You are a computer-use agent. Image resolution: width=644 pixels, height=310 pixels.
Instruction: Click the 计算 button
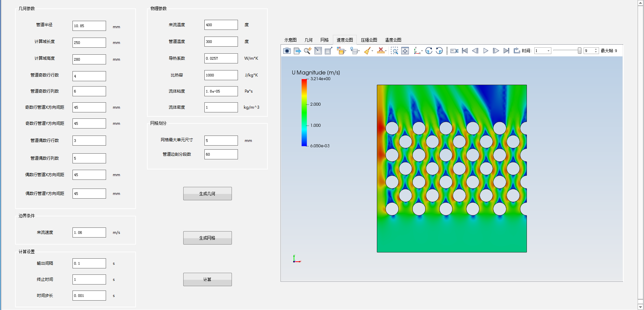coord(207,279)
